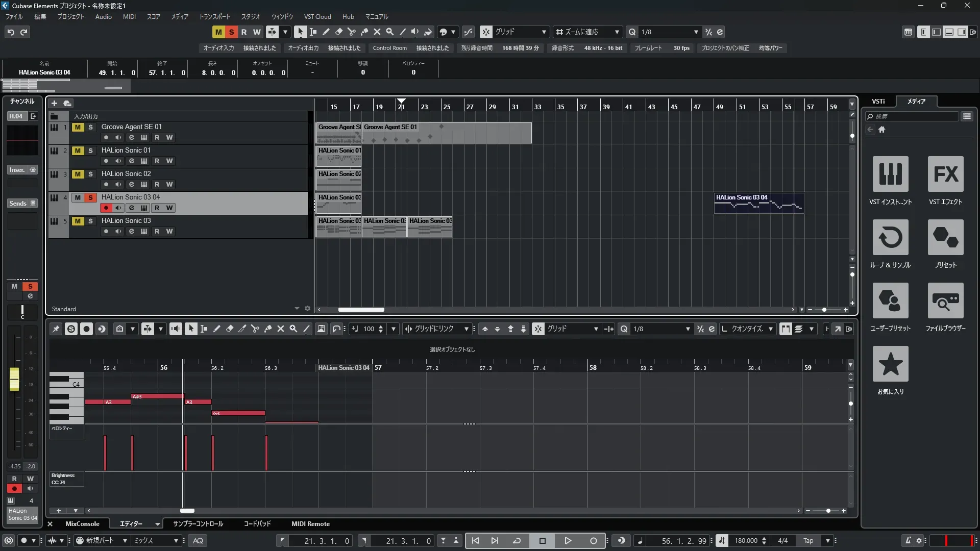Disable record enable on HALion Sonic 03 04

[106, 208]
